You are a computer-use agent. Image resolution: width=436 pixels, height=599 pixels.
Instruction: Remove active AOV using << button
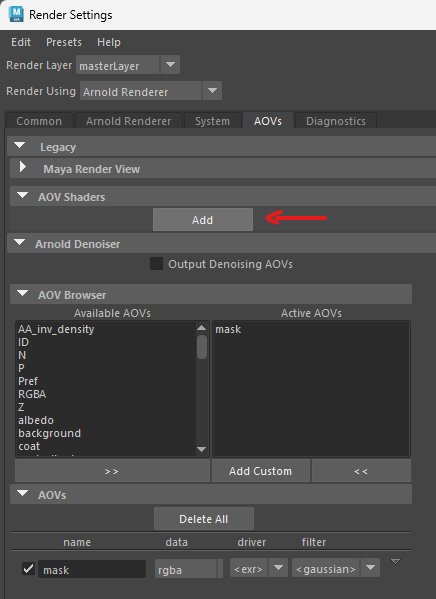361,471
